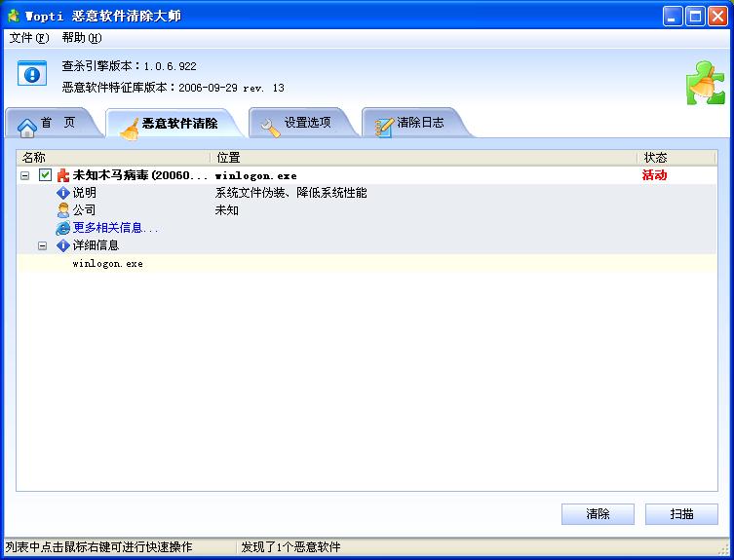
Task: Click the 说明 row label
Action: (x=84, y=193)
